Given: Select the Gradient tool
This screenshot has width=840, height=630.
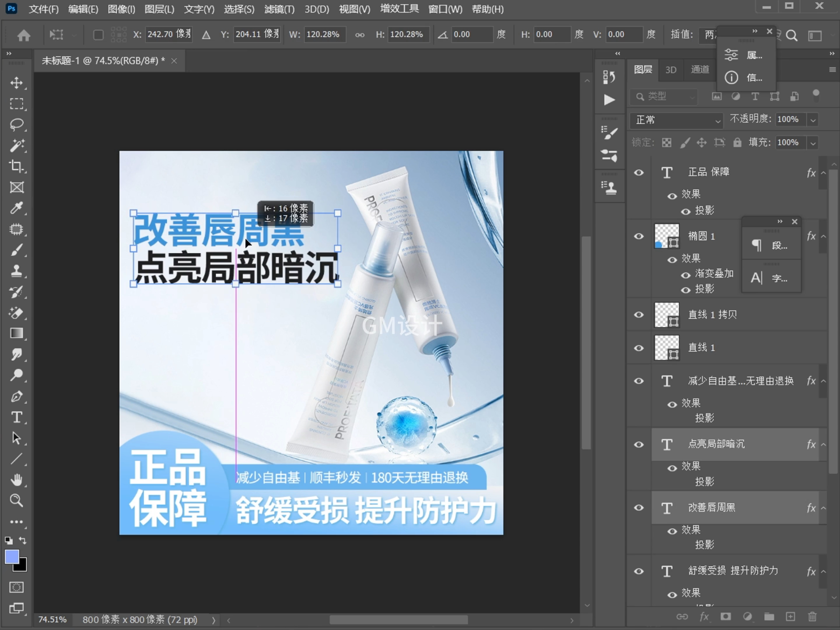Looking at the screenshot, I should click(x=16, y=333).
